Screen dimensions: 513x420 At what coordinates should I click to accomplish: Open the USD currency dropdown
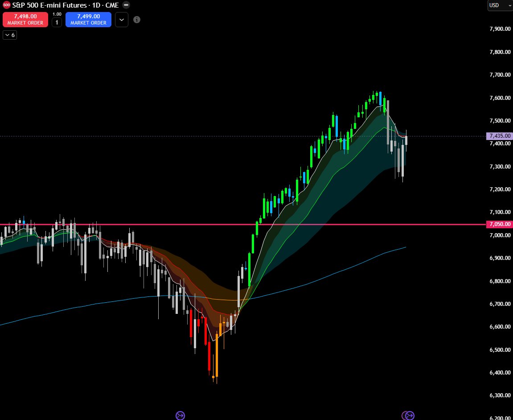click(500, 5)
